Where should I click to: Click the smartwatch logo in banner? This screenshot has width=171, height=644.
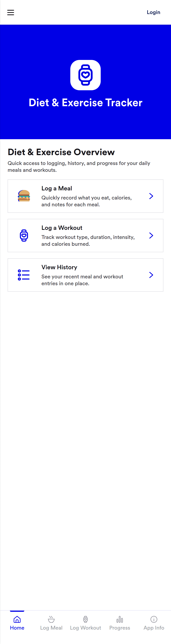(x=85, y=75)
